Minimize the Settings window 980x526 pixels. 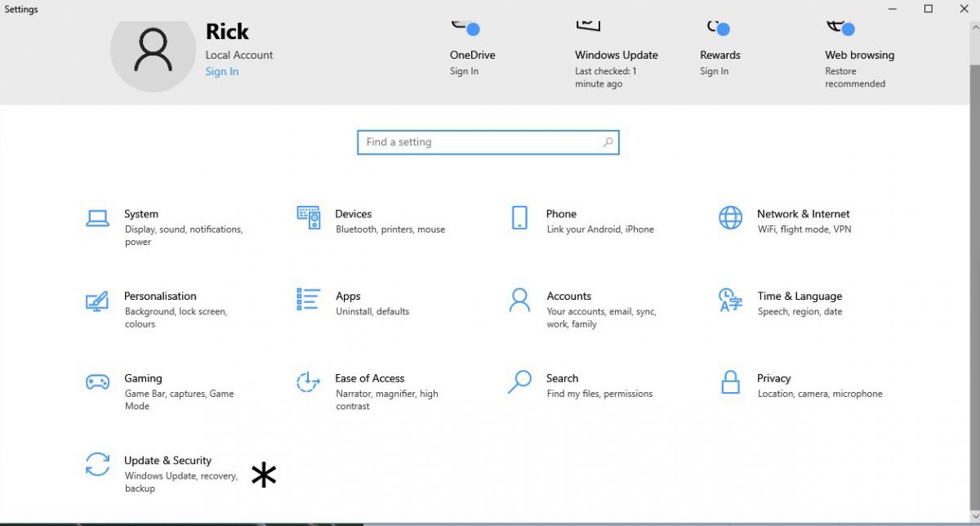click(x=891, y=9)
